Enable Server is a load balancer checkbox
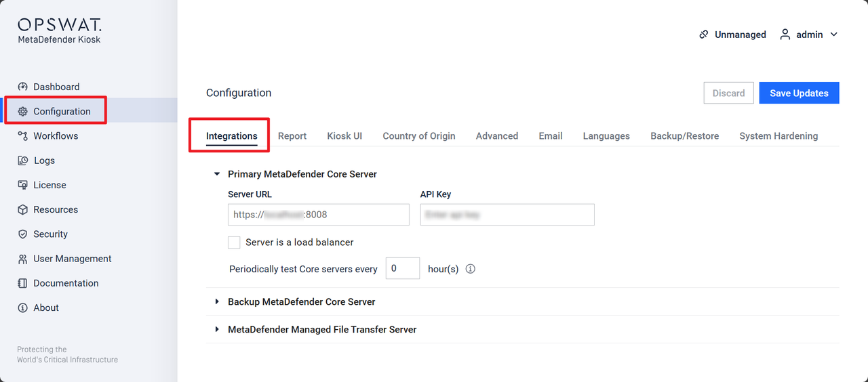Viewport: 868px width, 382px height. (x=234, y=242)
